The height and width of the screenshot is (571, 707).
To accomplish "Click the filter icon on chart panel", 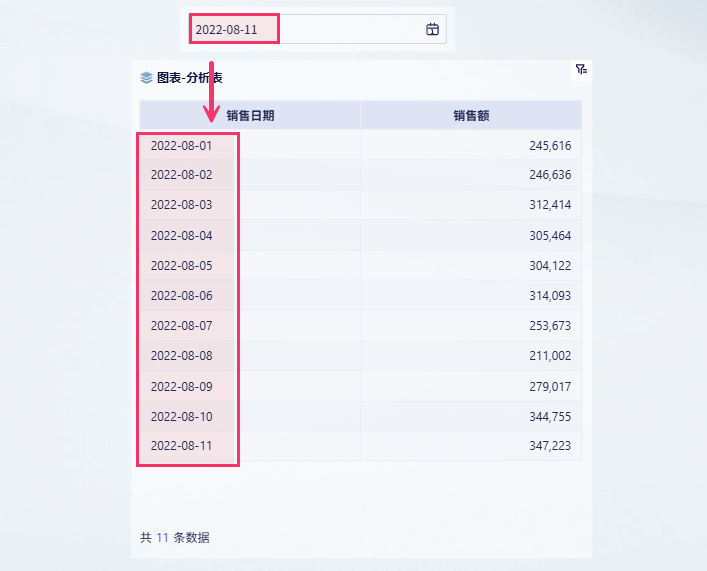I will pyautogui.click(x=580, y=69).
